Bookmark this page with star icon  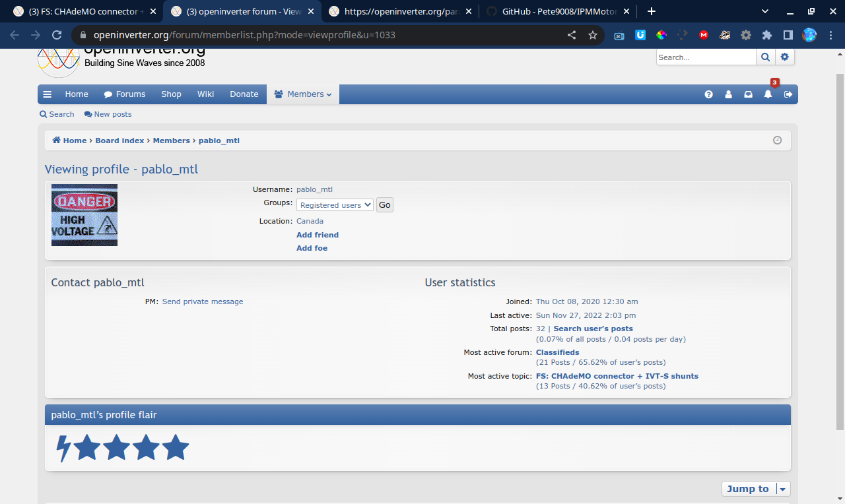point(593,35)
